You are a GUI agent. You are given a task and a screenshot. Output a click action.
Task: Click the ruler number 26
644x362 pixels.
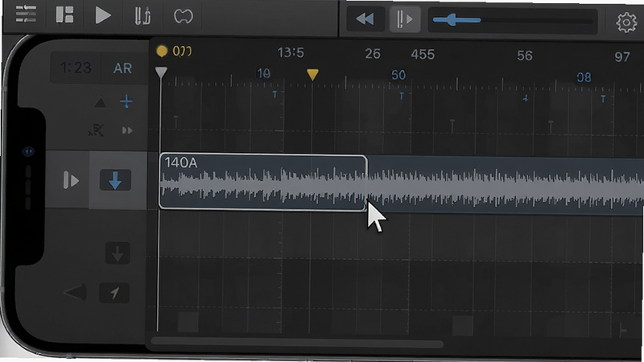(373, 54)
